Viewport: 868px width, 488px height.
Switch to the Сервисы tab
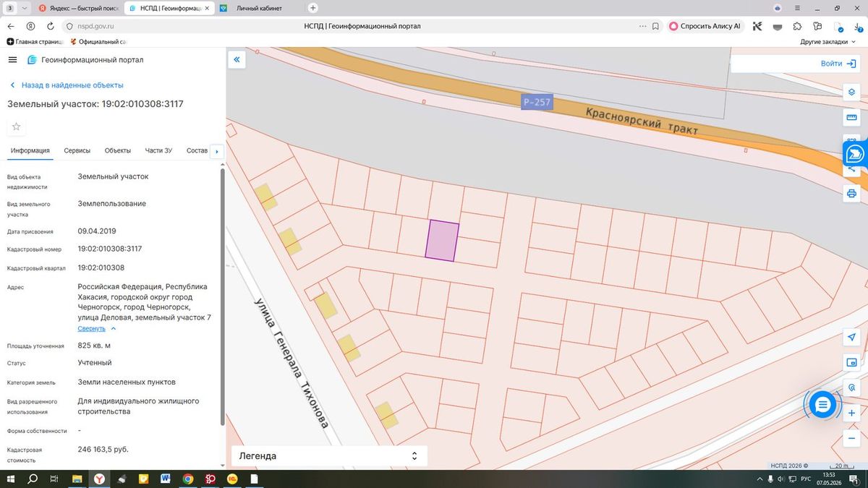pyautogui.click(x=77, y=150)
